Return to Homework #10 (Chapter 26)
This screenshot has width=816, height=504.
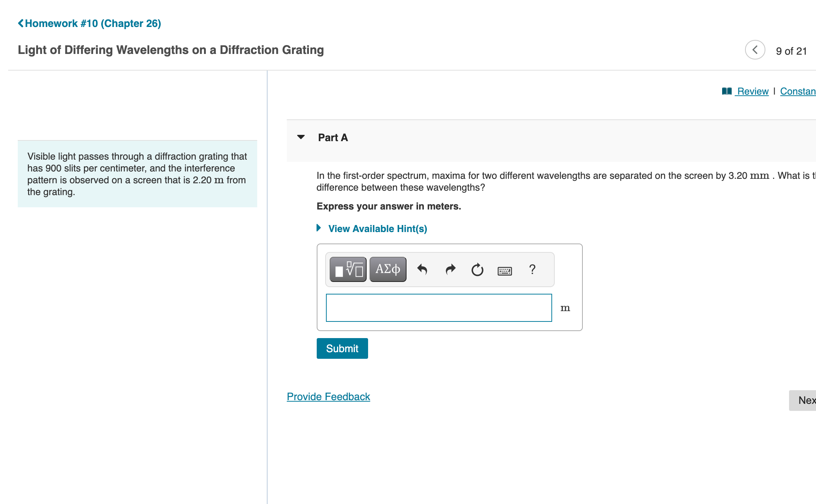(93, 23)
